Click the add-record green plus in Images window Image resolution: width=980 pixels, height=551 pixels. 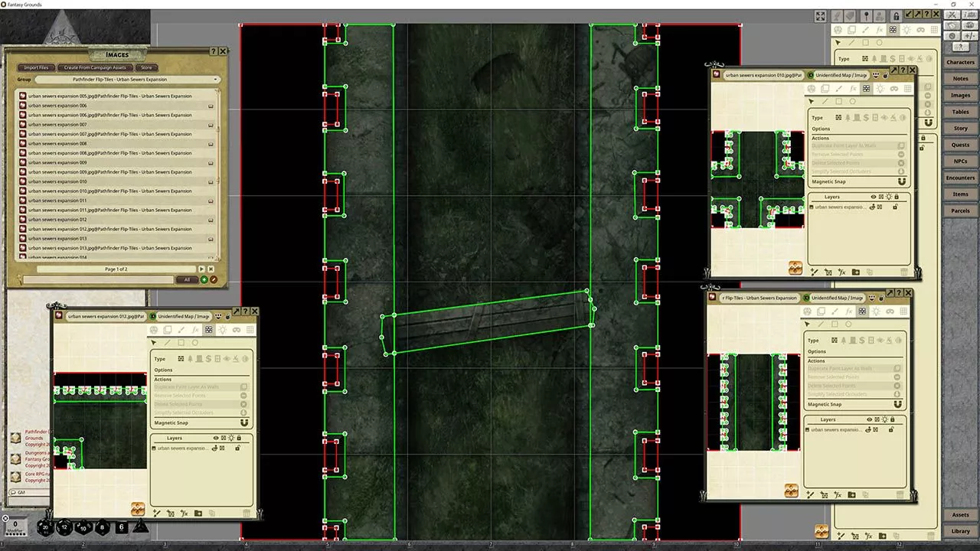[x=204, y=280]
